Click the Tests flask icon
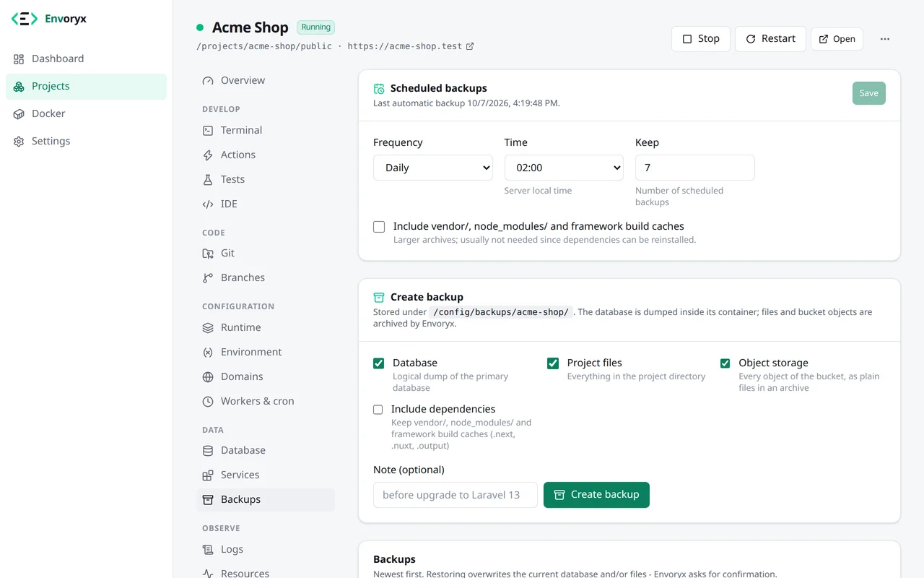This screenshot has width=924, height=578. (208, 179)
